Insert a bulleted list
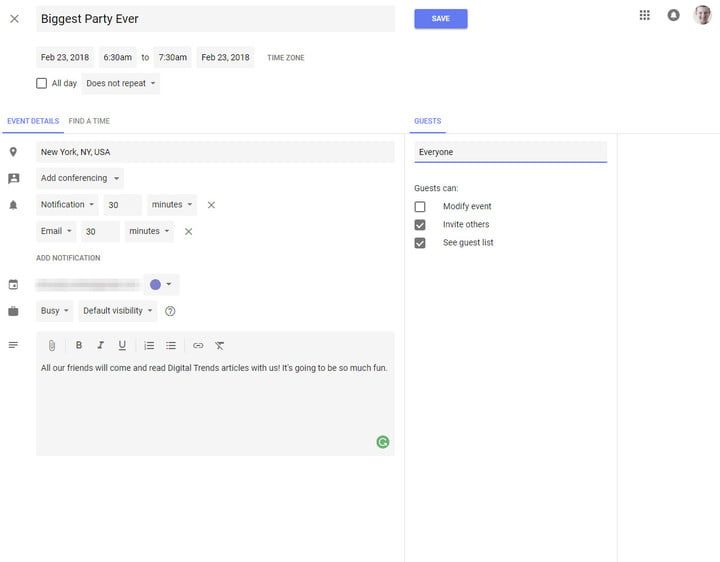 pos(171,346)
